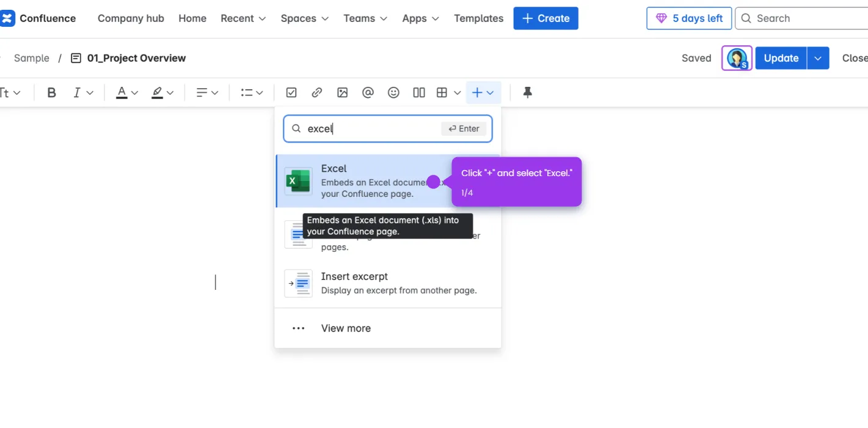Open the Spaces menu
This screenshot has height=428, width=868.
coord(305,18)
